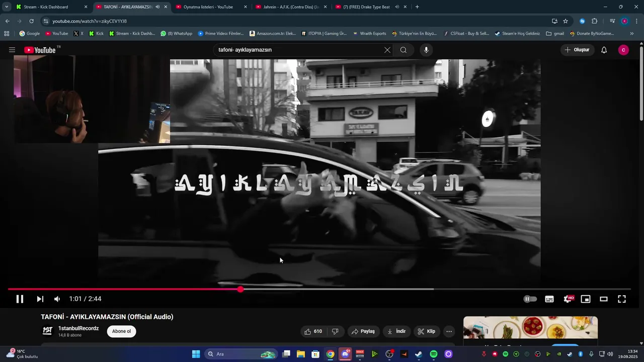
Task: Open a new browser tab
Action: coord(417,7)
